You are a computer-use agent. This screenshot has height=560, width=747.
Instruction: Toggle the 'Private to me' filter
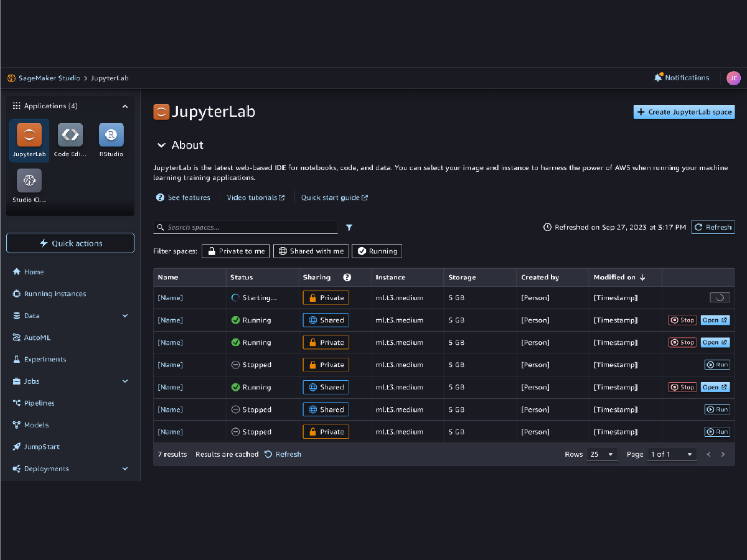coord(235,251)
